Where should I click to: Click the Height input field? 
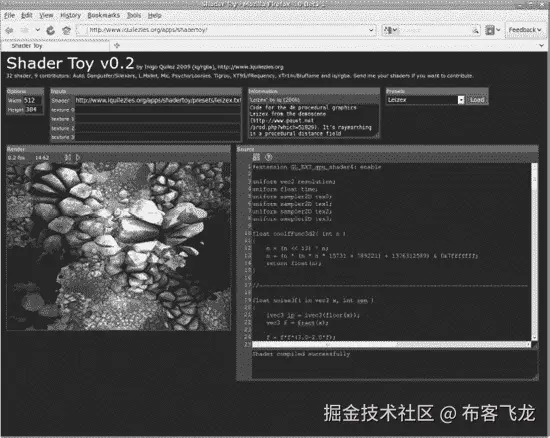[x=34, y=109]
